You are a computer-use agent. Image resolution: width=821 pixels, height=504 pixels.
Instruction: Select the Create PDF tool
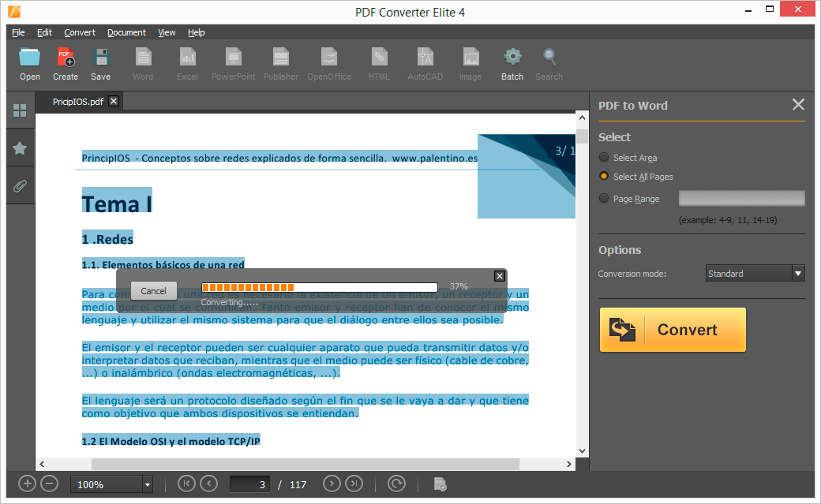[66, 63]
